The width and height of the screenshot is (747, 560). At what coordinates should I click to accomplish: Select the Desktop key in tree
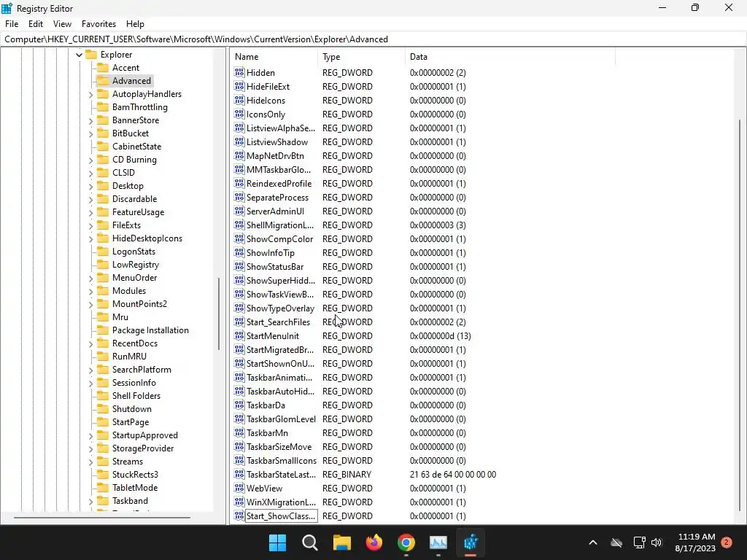click(128, 186)
